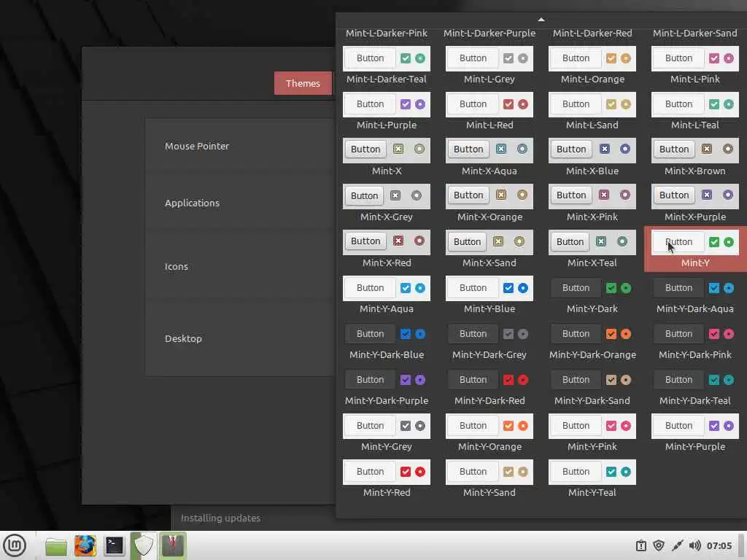
Task: Switch to Update Manager shield window in taskbar
Action: [x=144, y=545]
